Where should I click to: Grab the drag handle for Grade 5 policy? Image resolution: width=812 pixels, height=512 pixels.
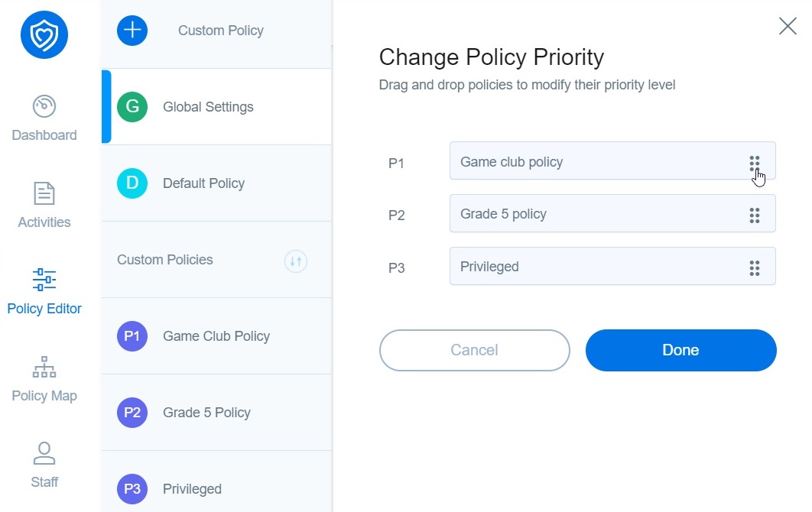[x=755, y=214]
